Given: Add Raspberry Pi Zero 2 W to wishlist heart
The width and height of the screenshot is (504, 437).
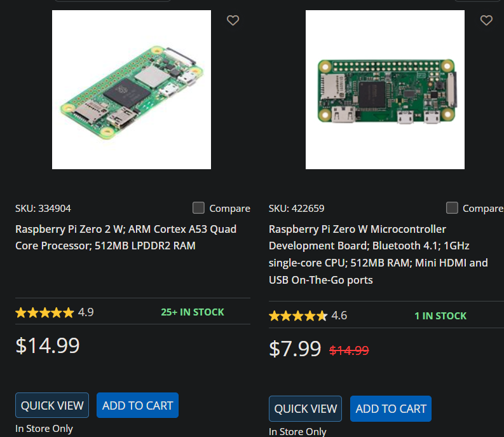Looking at the screenshot, I should pyautogui.click(x=233, y=20).
